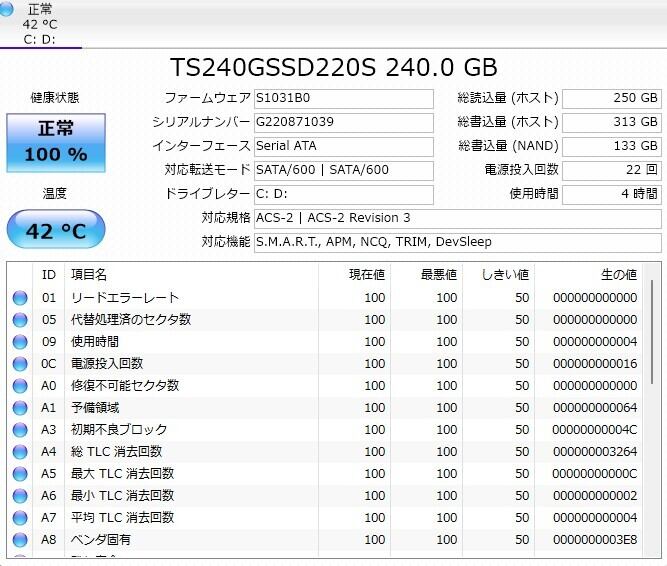Click the 対応機能 features field
Viewport: 667px width, 566px height.
click(x=456, y=242)
